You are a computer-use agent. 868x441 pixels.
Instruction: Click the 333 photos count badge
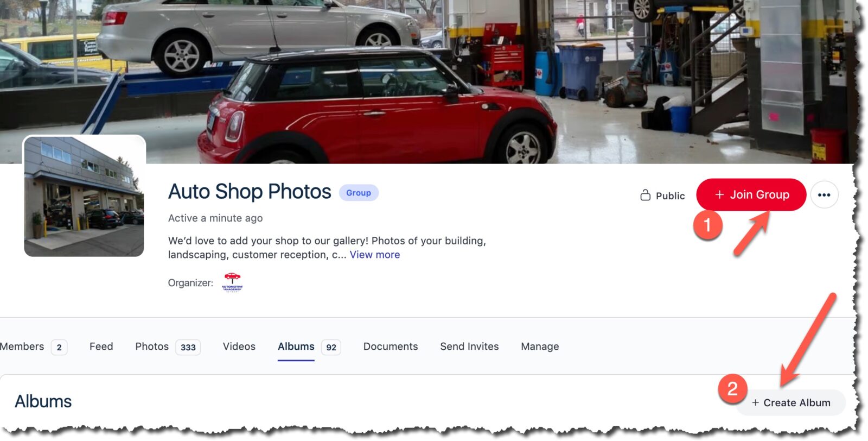[x=188, y=348]
